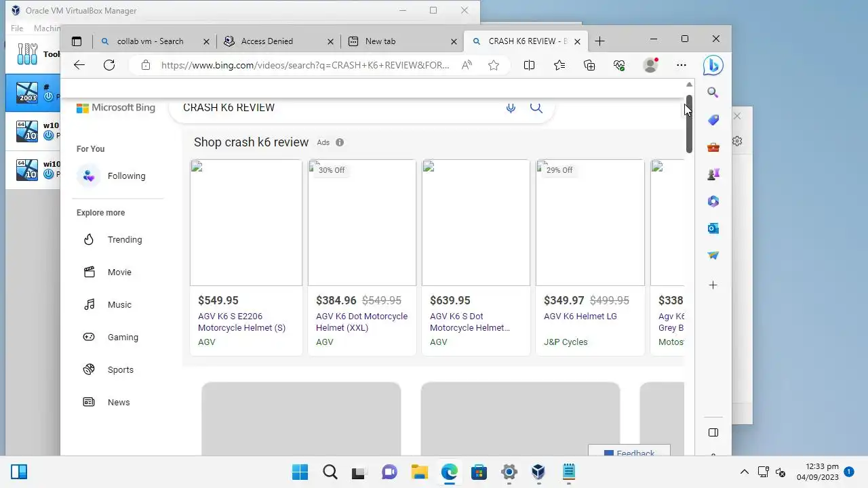Close the collab vm - Search tab
Image resolution: width=868 pixels, height=488 pixels.
207,41
